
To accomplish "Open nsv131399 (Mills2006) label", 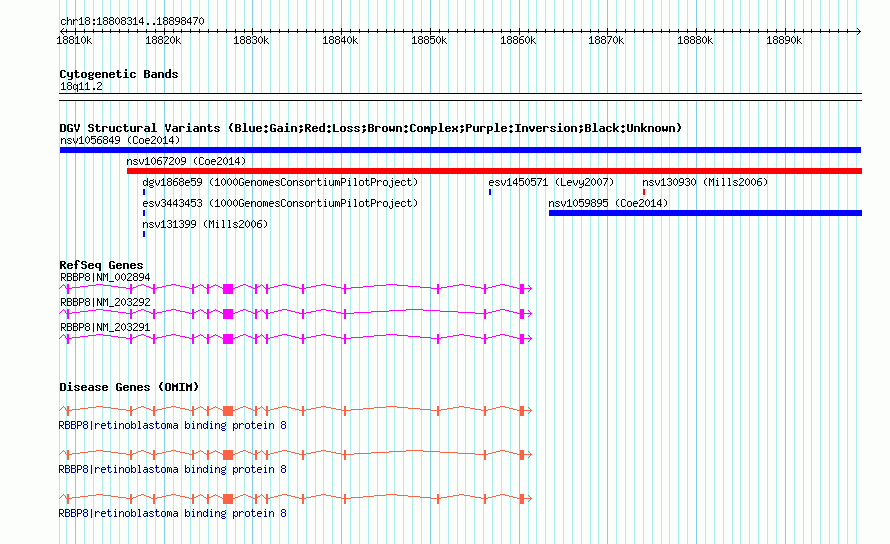I will (x=205, y=224).
